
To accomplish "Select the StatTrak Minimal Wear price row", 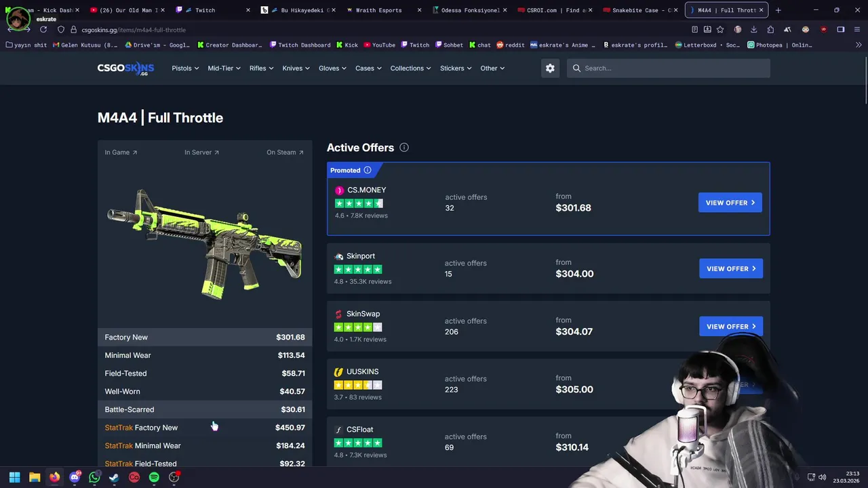I will click(205, 446).
